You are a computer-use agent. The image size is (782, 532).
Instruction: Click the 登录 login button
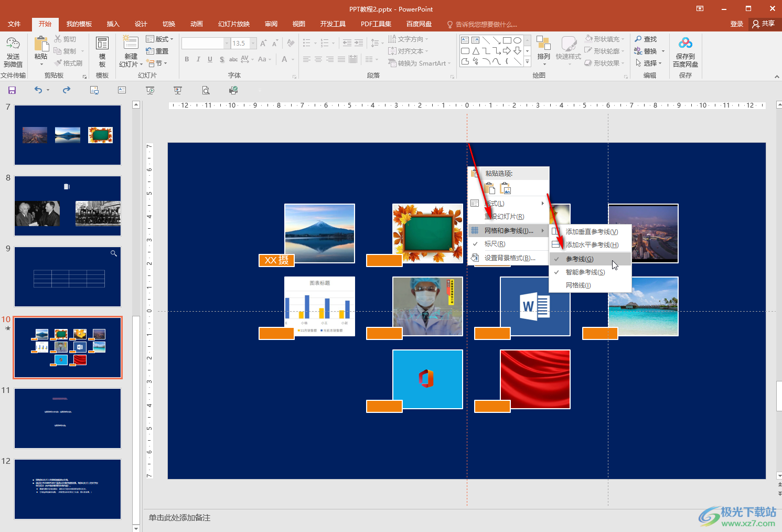point(736,24)
